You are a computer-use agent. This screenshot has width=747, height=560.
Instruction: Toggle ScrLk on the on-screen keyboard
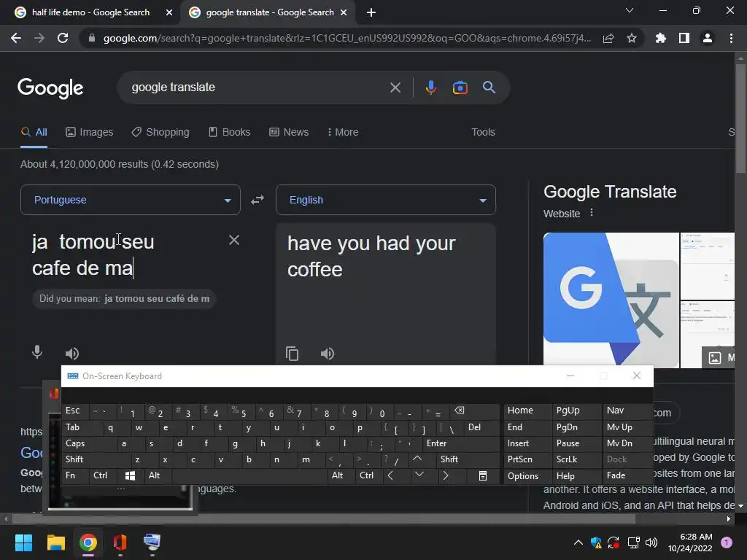pos(576,459)
